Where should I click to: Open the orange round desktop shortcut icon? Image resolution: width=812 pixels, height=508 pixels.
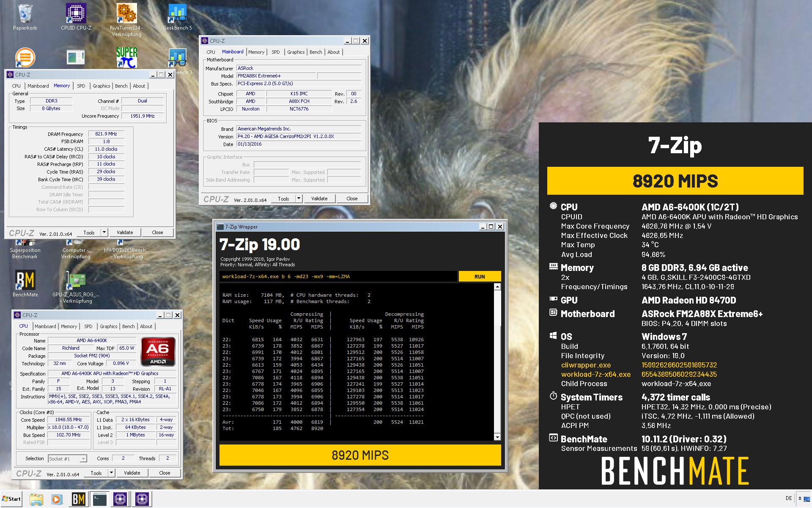[25, 57]
